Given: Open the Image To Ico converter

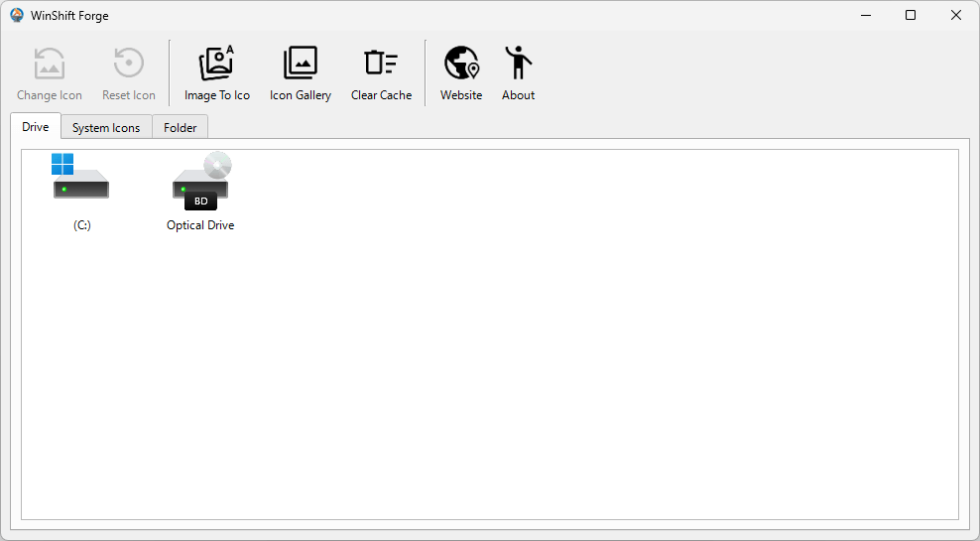Looking at the screenshot, I should pyautogui.click(x=216, y=73).
